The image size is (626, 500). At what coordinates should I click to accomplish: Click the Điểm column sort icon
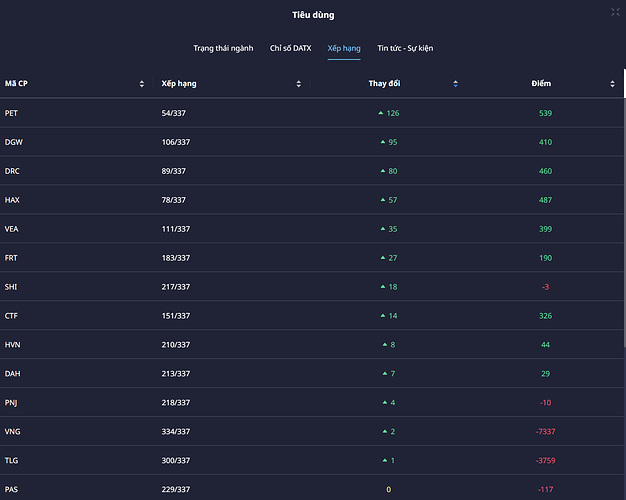point(613,83)
